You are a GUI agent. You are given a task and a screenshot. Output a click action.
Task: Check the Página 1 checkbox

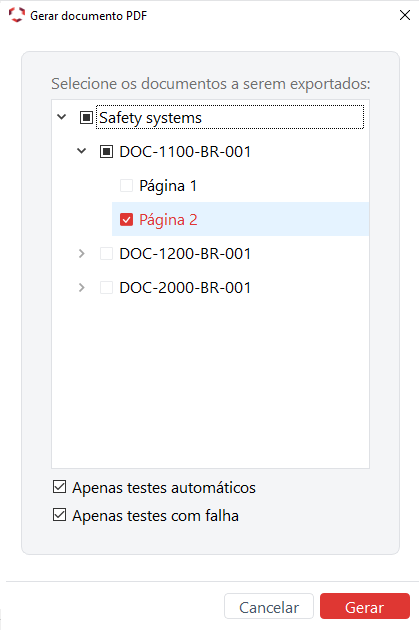pos(126,186)
